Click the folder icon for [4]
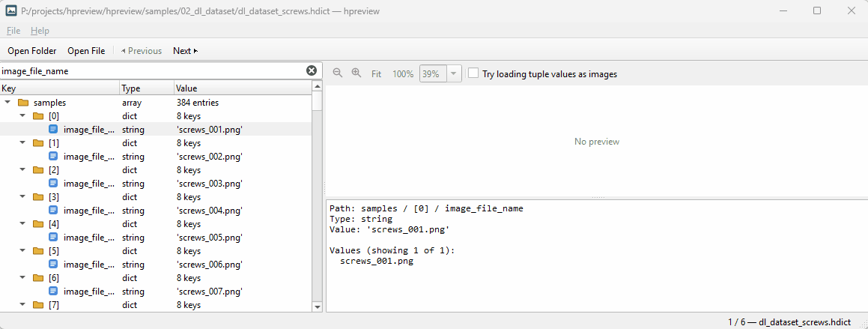 tap(38, 224)
